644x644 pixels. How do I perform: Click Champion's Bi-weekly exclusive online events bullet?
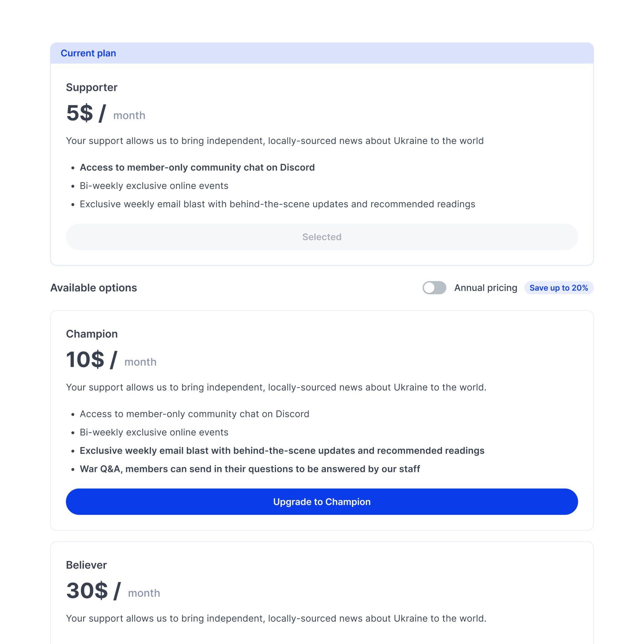point(154,432)
